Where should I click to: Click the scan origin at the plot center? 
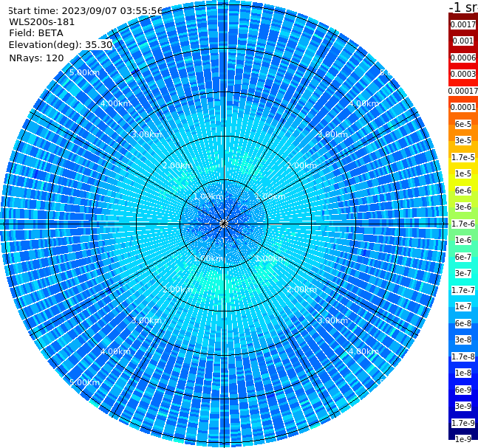(224, 224)
